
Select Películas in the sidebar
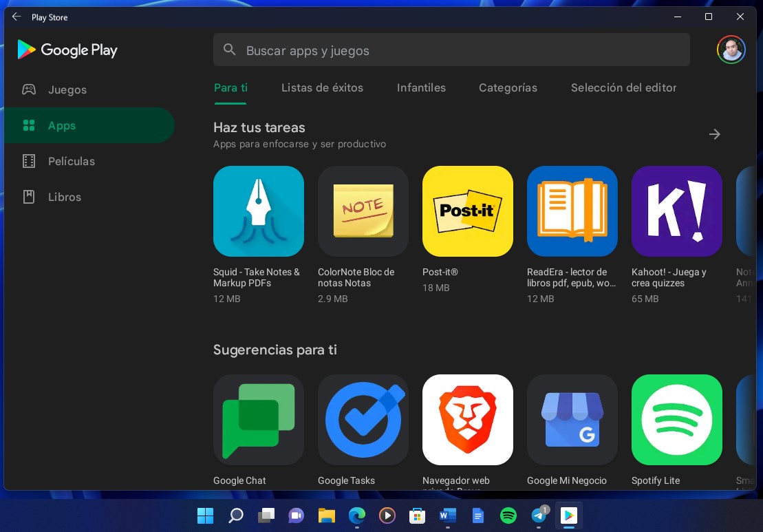71,161
